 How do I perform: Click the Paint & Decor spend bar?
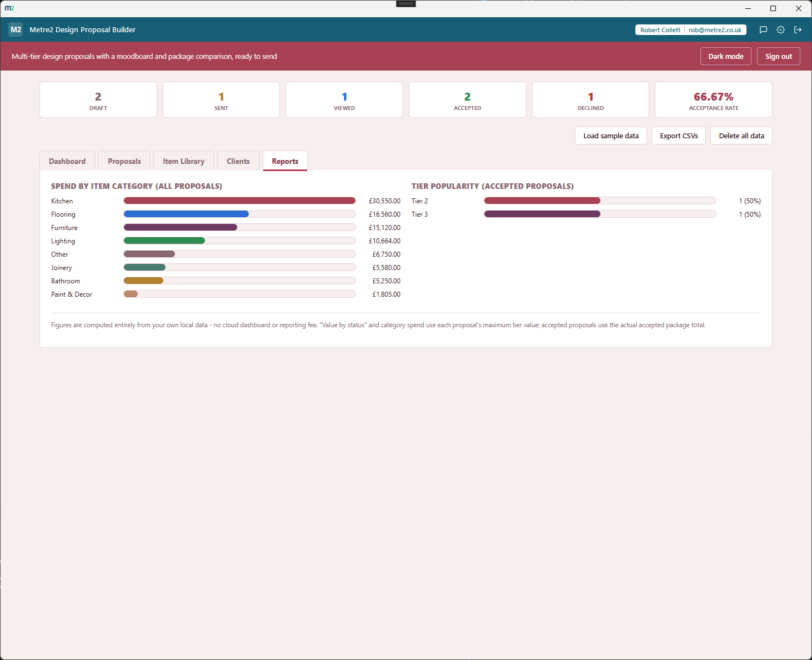tap(239, 294)
